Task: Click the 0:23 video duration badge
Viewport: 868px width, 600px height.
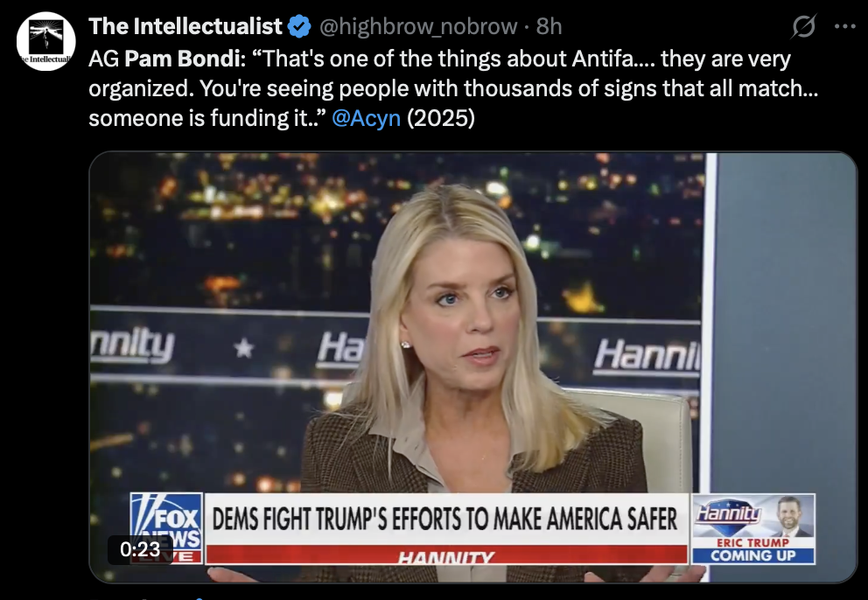Action: [140, 549]
